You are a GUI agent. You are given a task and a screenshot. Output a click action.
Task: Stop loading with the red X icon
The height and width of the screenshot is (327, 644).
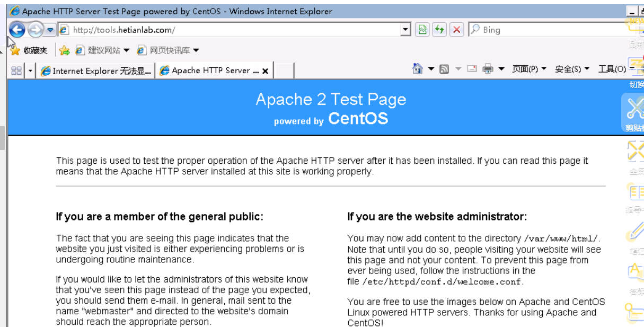point(456,30)
